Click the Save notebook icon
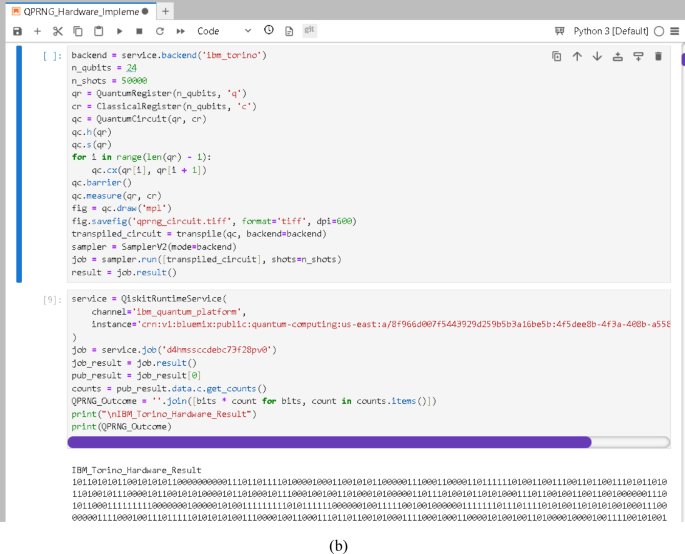This screenshot has height=554, width=685. pyautogui.click(x=17, y=31)
